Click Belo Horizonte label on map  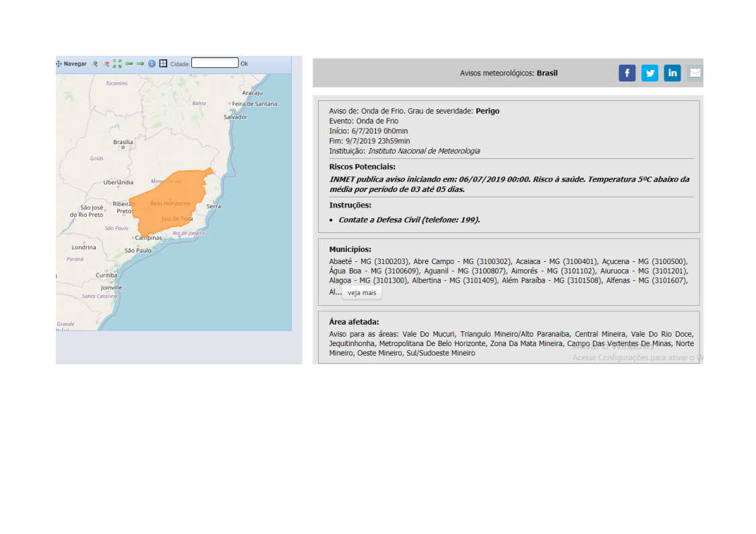pyautogui.click(x=170, y=203)
